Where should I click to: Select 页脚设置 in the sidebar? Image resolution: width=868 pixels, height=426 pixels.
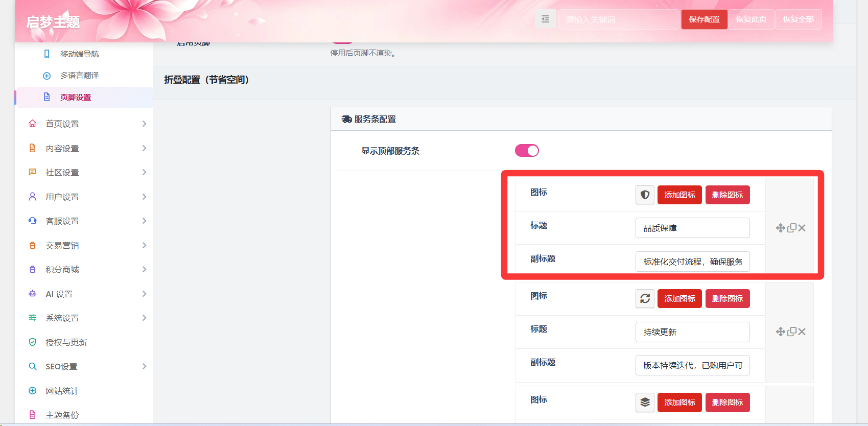tap(84, 97)
